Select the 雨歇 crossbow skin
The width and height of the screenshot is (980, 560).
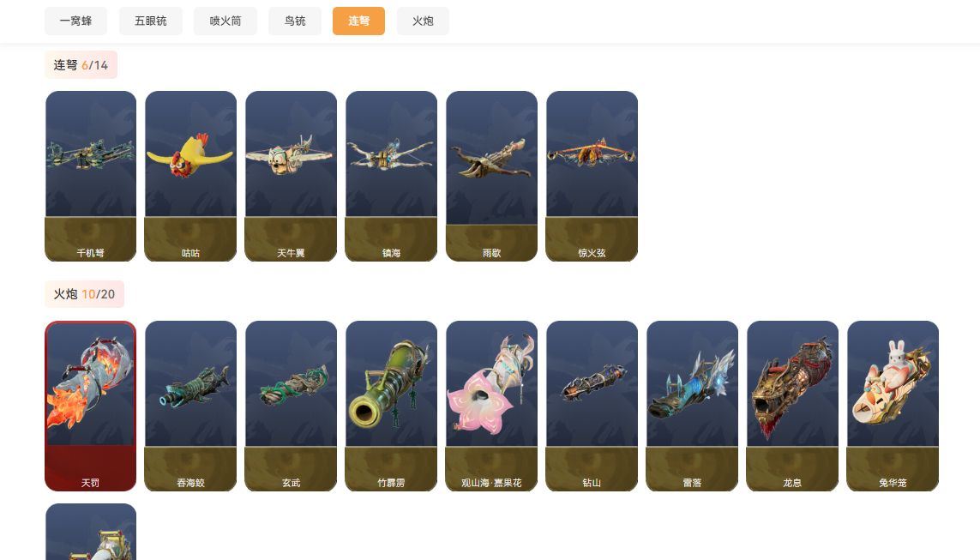click(491, 177)
